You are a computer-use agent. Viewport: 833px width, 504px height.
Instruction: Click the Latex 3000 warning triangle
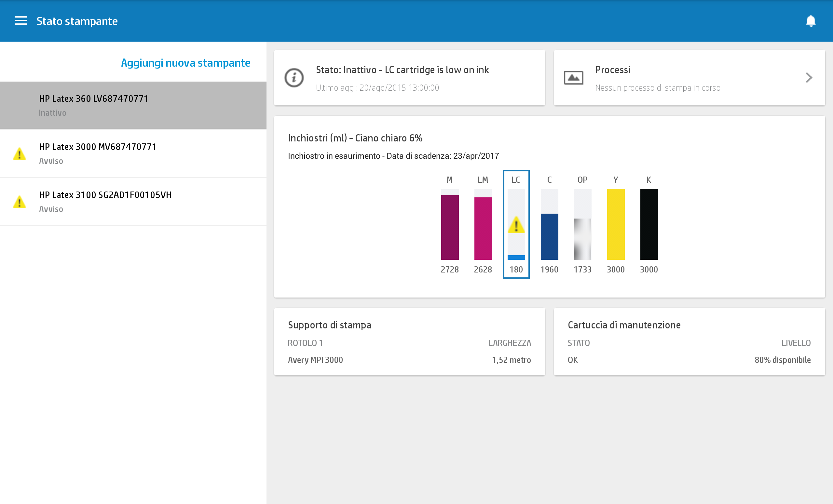tap(20, 154)
